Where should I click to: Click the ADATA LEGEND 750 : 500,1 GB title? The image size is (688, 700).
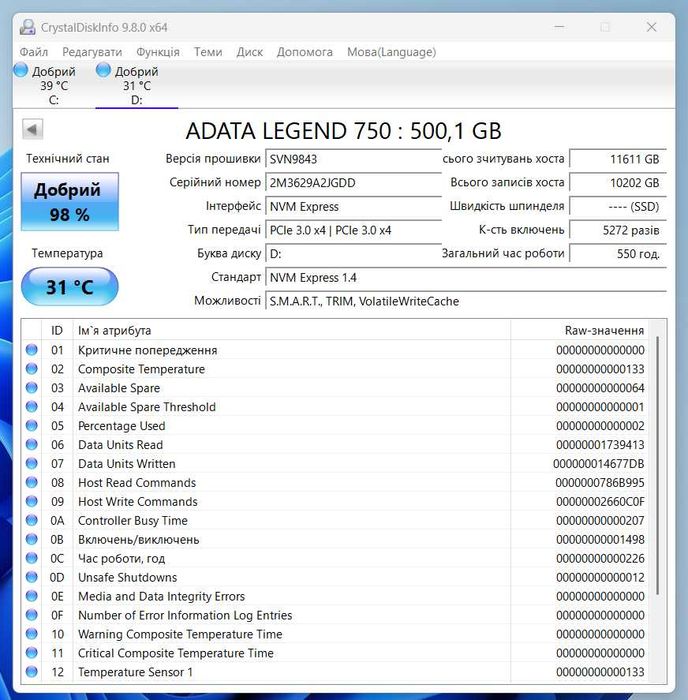pyautogui.click(x=343, y=131)
